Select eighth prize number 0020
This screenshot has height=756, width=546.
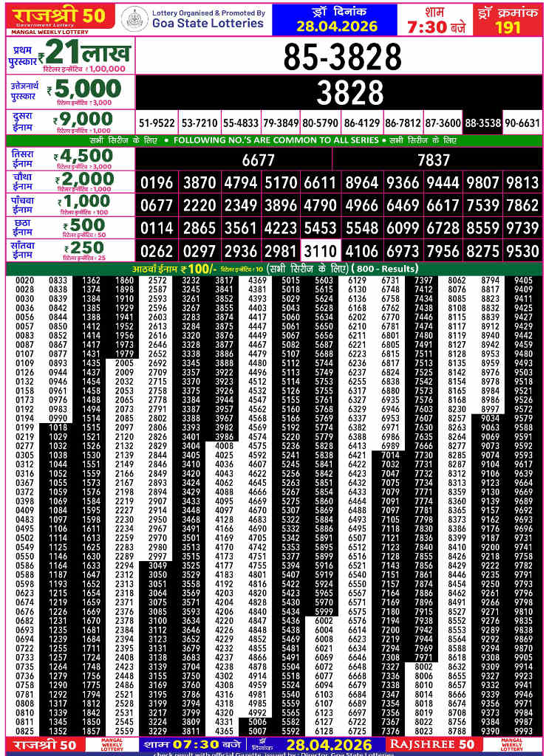[24, 280]
